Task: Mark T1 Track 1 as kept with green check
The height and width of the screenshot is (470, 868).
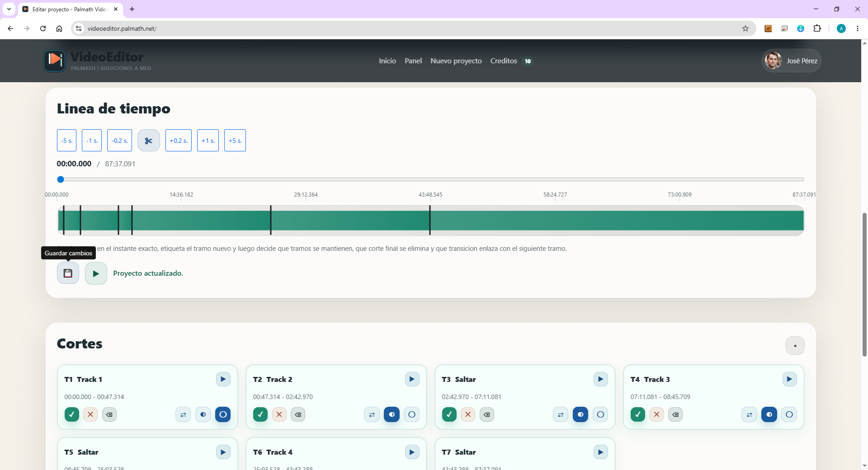Action: pos(72,414)
